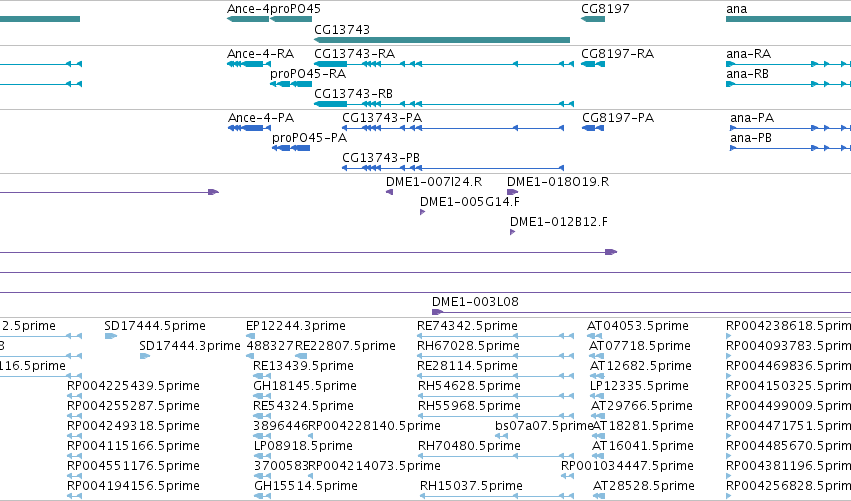Select EST LP08918.5prime

262,457
